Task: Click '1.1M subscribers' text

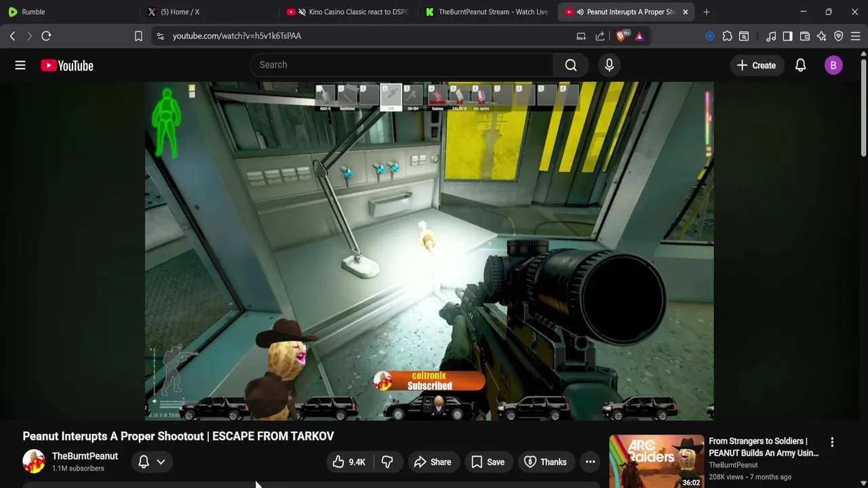Action: pos(78,468)
